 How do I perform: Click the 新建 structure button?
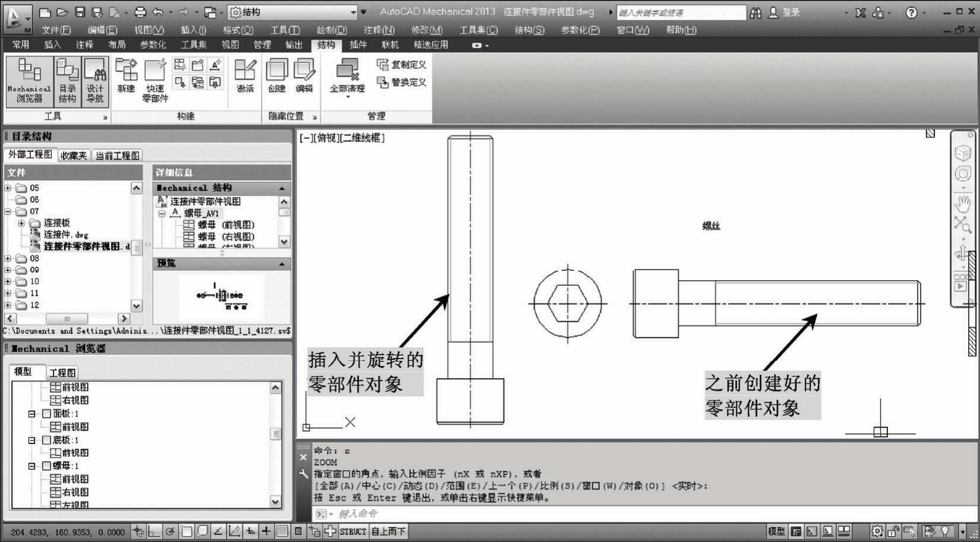126,75
